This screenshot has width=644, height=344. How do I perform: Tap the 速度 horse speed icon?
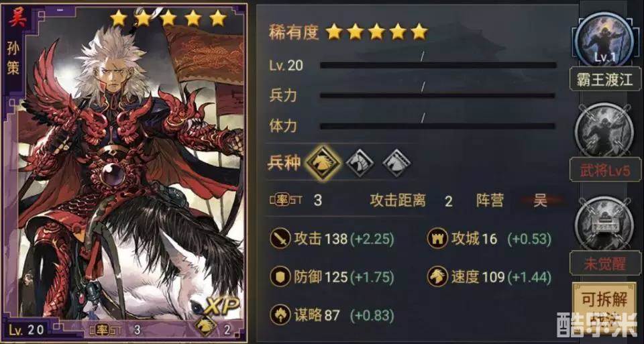[x=437, y=277]
